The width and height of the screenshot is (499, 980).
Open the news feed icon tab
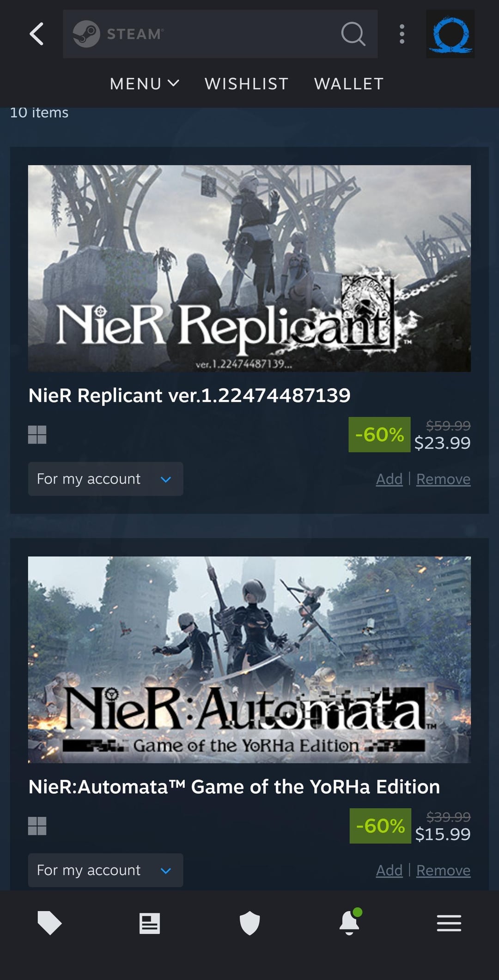pyautogui.click(x=150, y=923)
